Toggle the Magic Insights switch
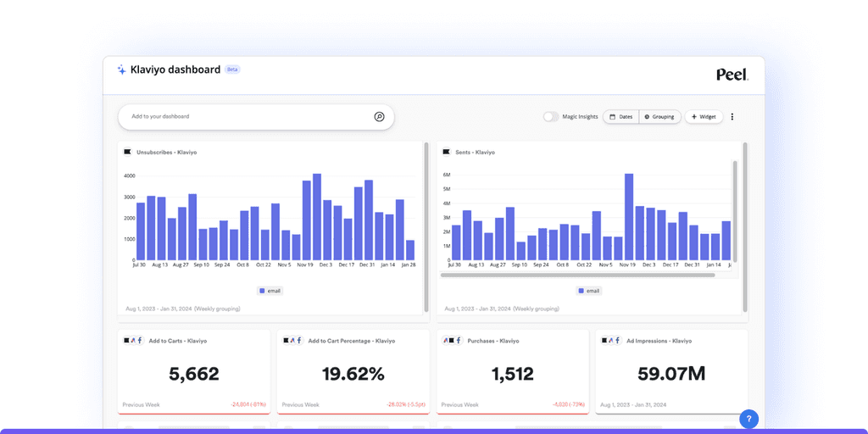The height and width of the screenshot is (434, 868). [x=551, y=117]
